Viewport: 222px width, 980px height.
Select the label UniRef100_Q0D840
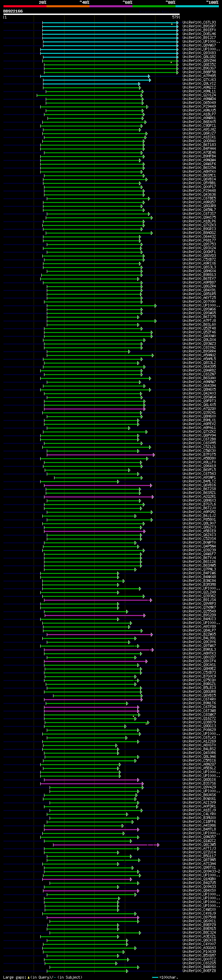[199, 141]
